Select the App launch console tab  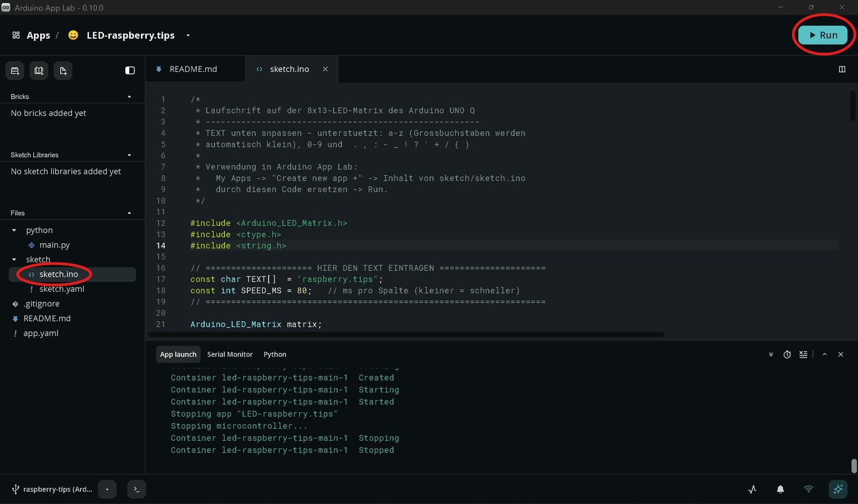click(178, 354)
